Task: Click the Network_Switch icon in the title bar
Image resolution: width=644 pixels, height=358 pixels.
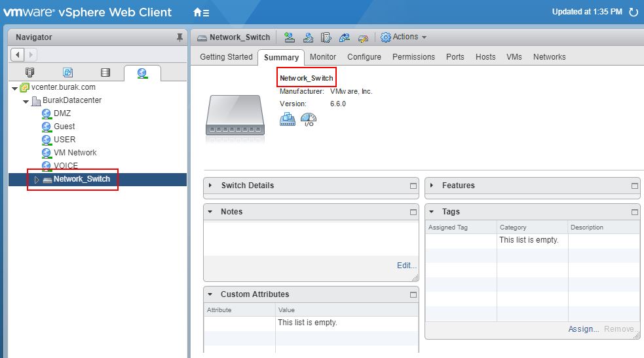Action: 202,38
